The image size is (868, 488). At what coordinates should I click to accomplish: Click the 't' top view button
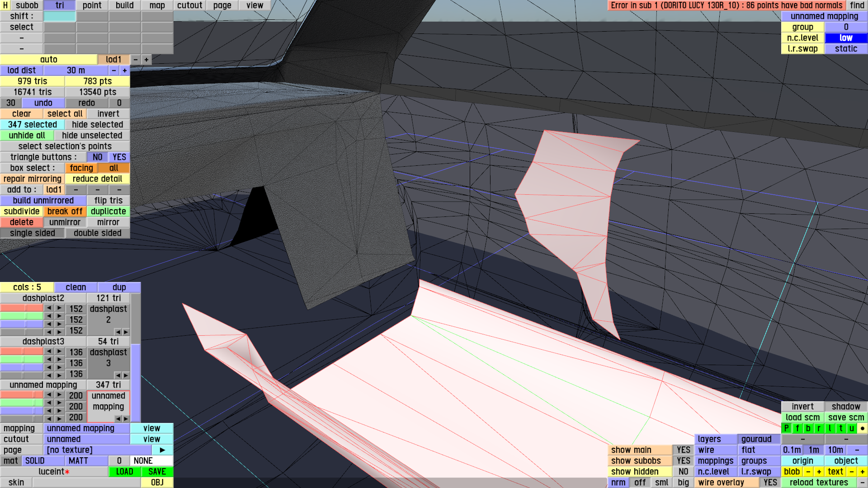(840, 428)
